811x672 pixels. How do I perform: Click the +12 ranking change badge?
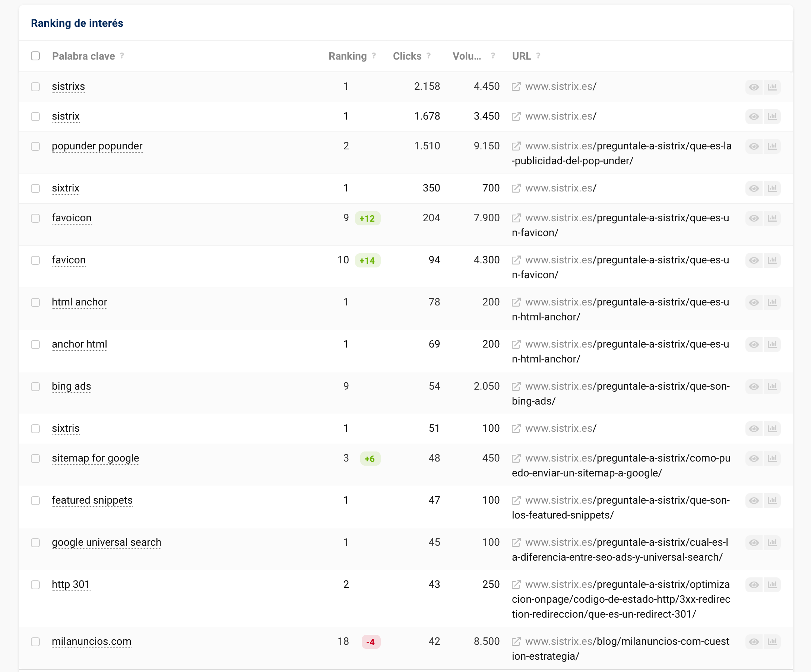coord(367,219)
